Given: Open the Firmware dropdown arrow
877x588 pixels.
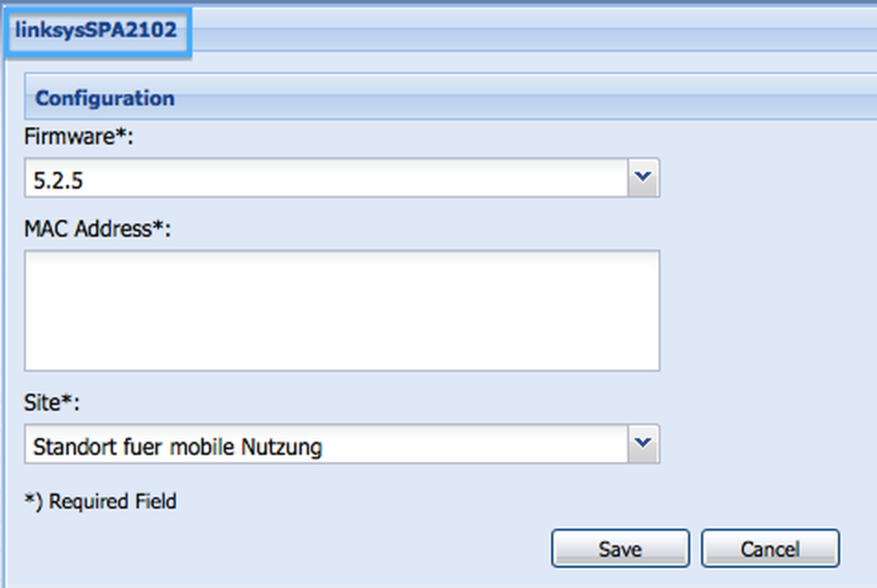Looking at the screenshot, I should pyautogui.click(x=643, y=177).
